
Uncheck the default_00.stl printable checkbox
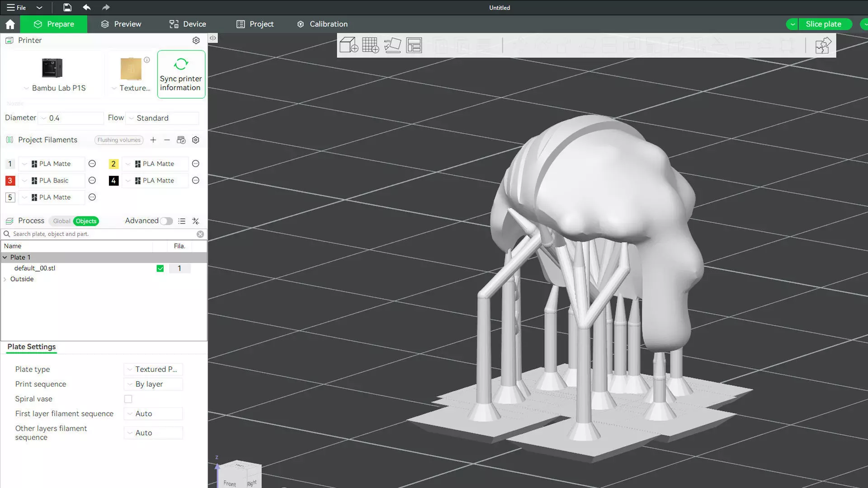[160, 268]
